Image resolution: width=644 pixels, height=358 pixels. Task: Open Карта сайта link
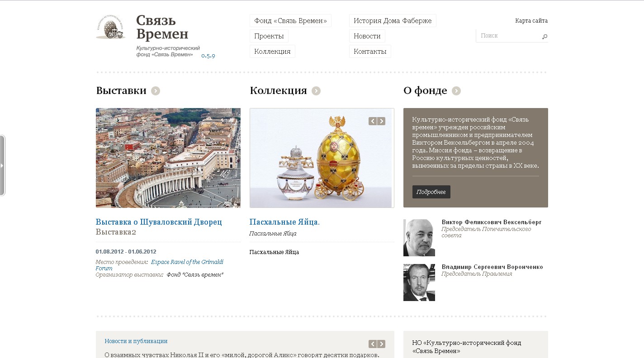[x=531, y=21]
